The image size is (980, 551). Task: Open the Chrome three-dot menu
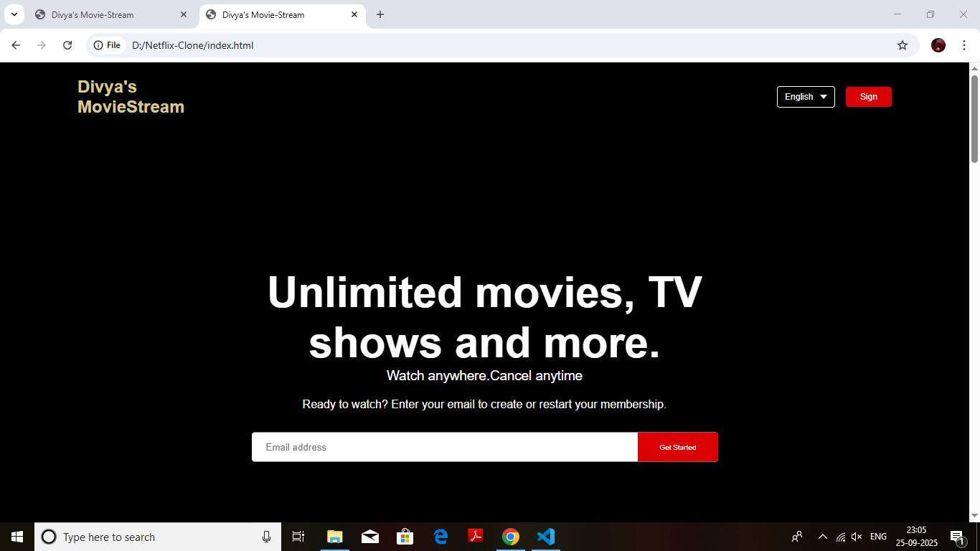pos(964,45)
